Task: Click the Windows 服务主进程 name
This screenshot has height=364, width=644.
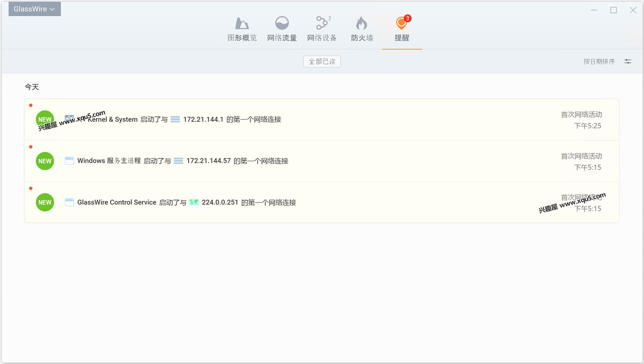Action: click(109, 161)
